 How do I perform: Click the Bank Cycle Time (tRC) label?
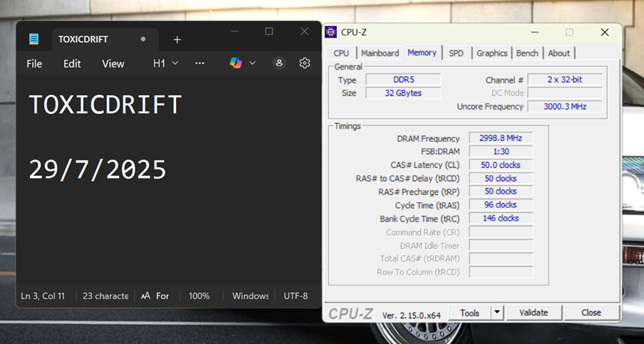coord(420,219)
